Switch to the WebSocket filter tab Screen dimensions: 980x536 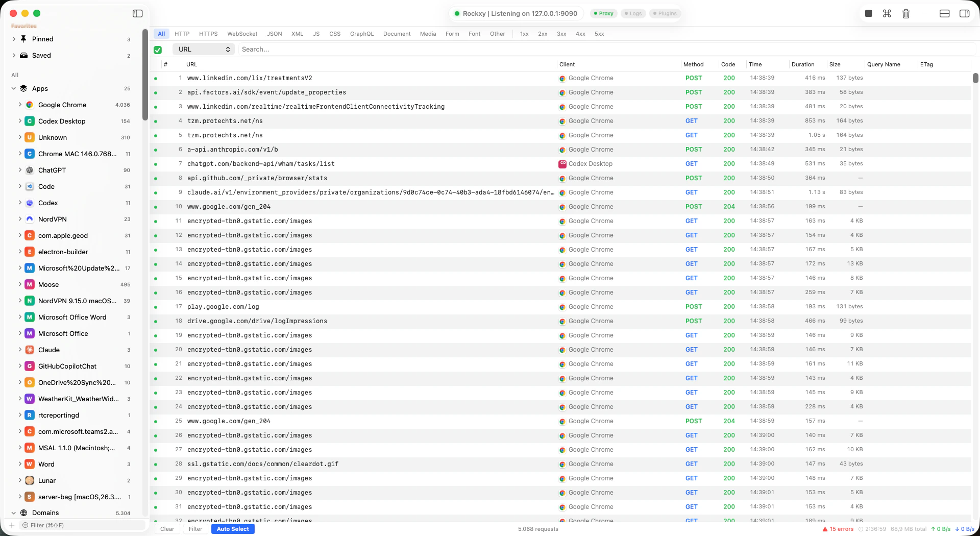(x=242, y=34)
